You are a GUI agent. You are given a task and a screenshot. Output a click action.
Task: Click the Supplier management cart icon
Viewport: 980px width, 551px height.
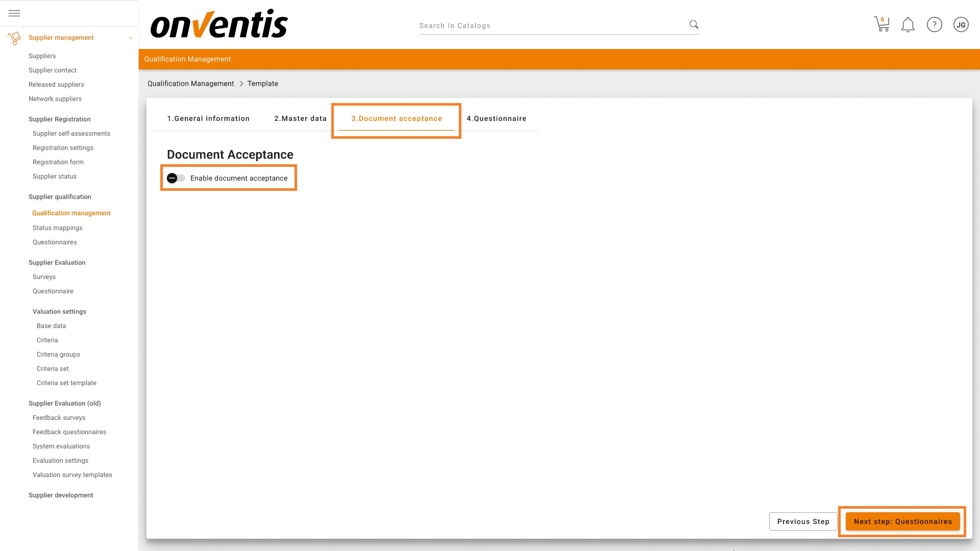coord(14,38)
